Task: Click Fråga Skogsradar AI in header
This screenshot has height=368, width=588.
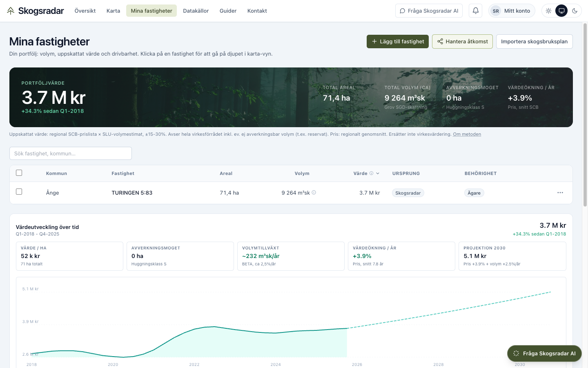Action: click(429, 11)
